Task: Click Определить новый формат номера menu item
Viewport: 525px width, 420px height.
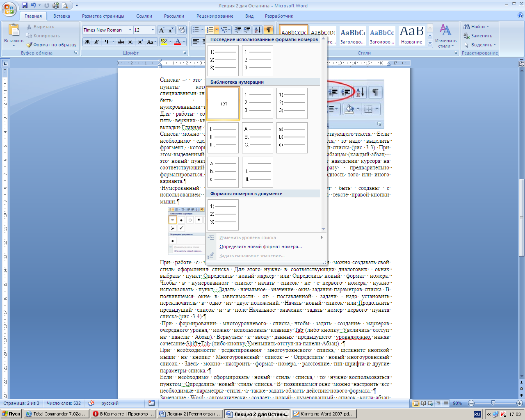Action: pos(260,247)
